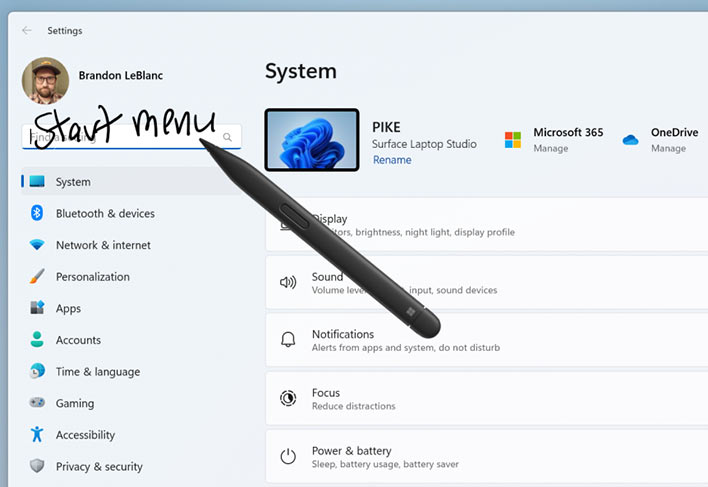Click the Apps icon in sidebar
Viewport: 708px width, 487px height.
[37, 308]
